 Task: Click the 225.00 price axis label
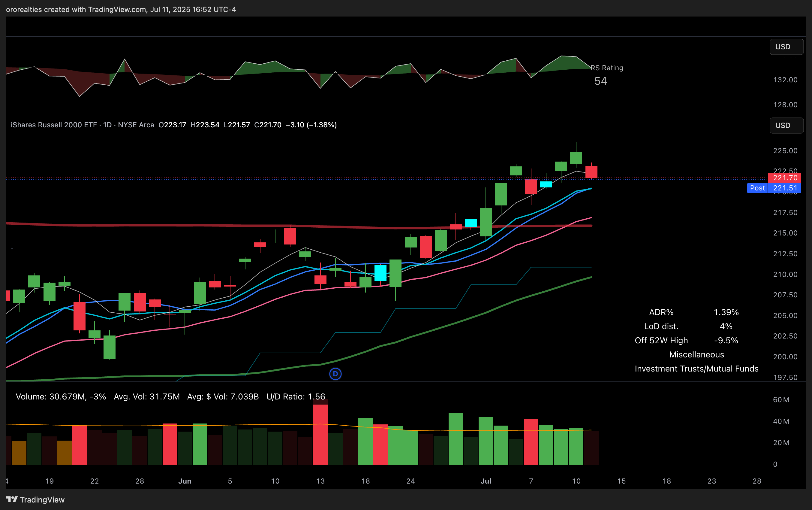click(785, 151)
